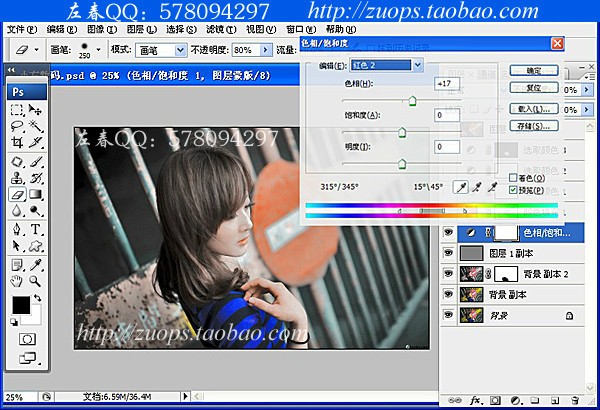Select the Move tool

36,110
